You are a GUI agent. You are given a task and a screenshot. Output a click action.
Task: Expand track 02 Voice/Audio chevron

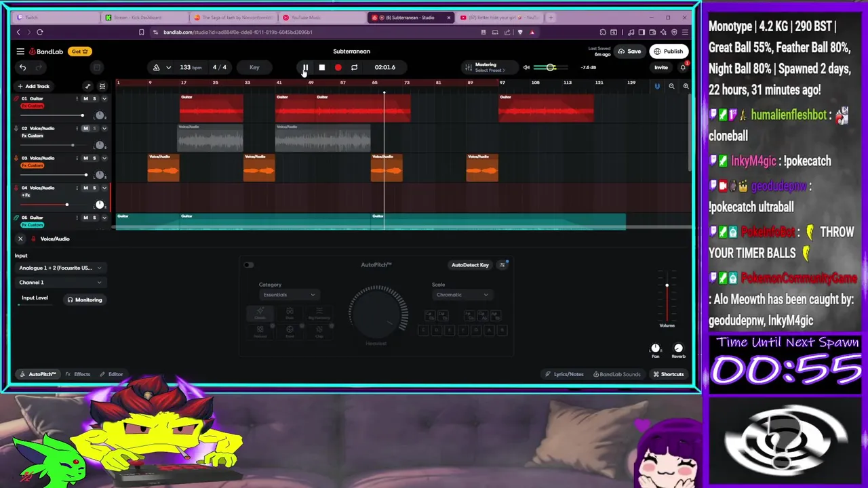coord(104,128)
